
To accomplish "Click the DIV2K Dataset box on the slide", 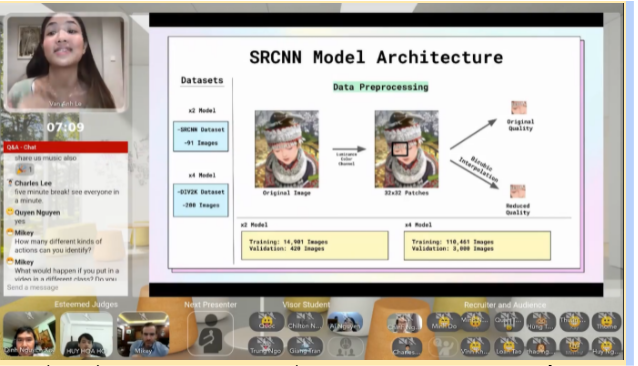I will pos(201,199).
